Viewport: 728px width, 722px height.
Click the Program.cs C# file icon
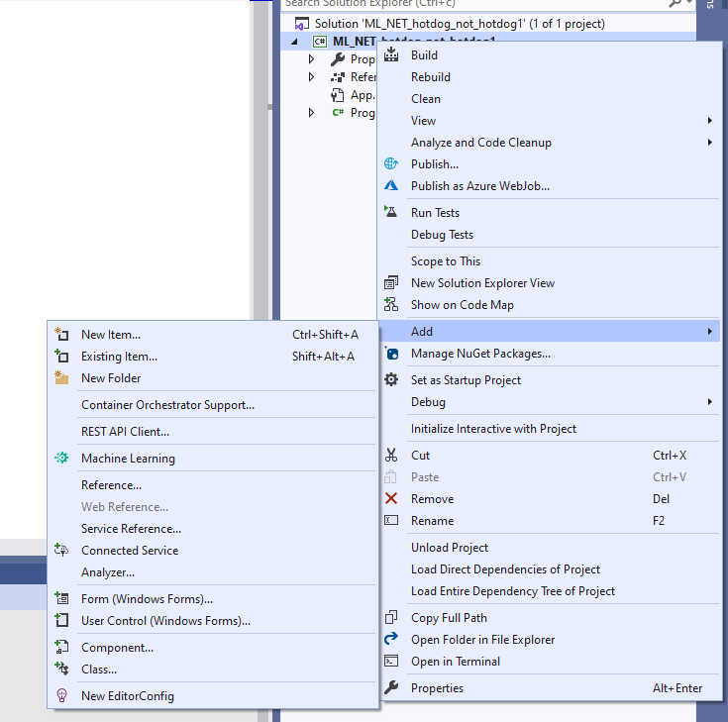pos(338,112)
